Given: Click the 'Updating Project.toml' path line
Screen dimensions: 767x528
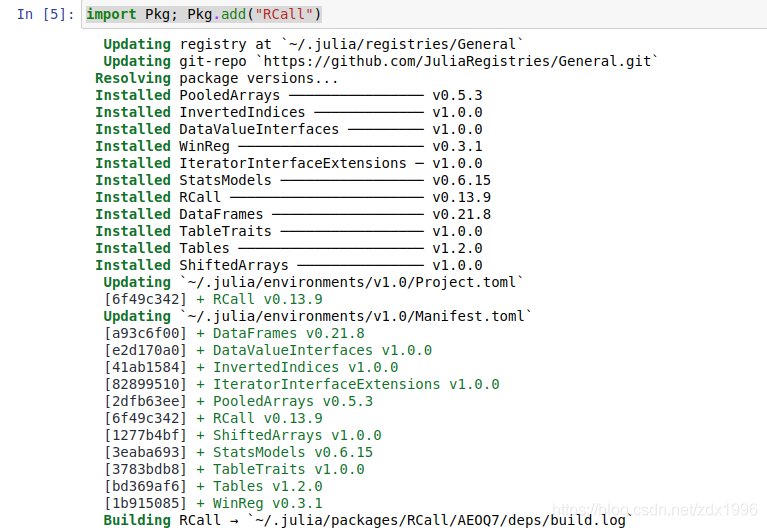Looking at the screenshot, I should [x=313, y=282].
